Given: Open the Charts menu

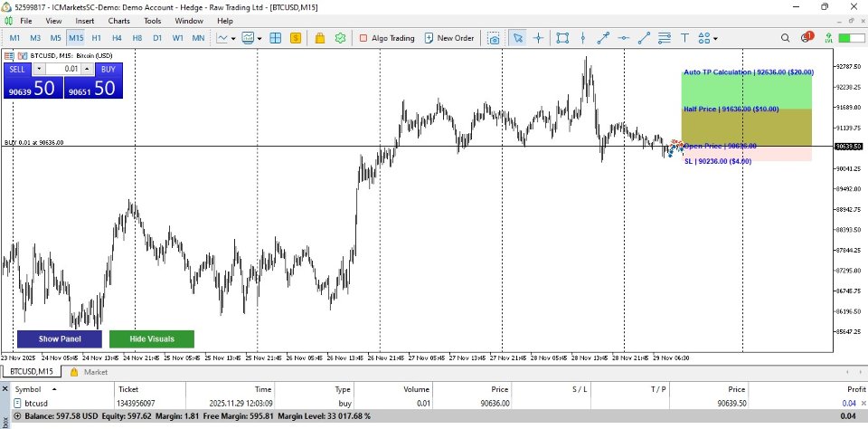Looking at the screenshot, I should pos(119,21).
